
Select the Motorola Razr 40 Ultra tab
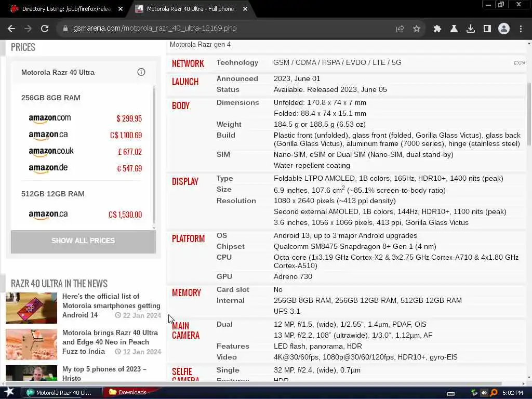point(190,9)
